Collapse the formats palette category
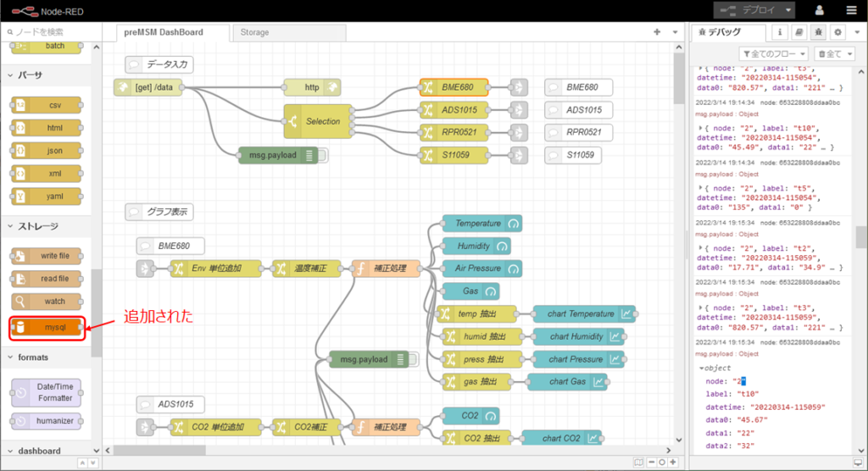Image resolution: width=868 pixels, height=471 pixels. pyautogui.click(x=47, y=357)
